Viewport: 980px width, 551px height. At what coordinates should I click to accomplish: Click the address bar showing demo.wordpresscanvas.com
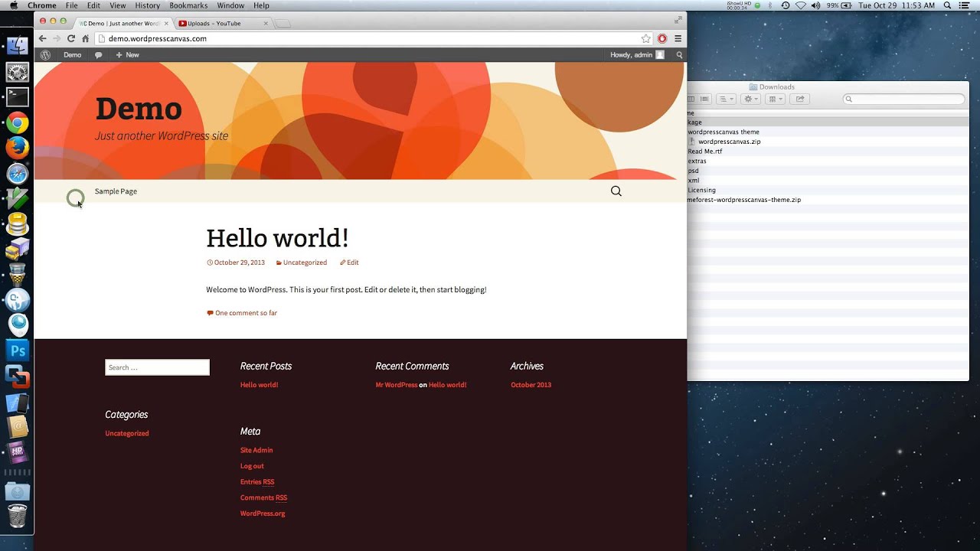coord(367,38)
